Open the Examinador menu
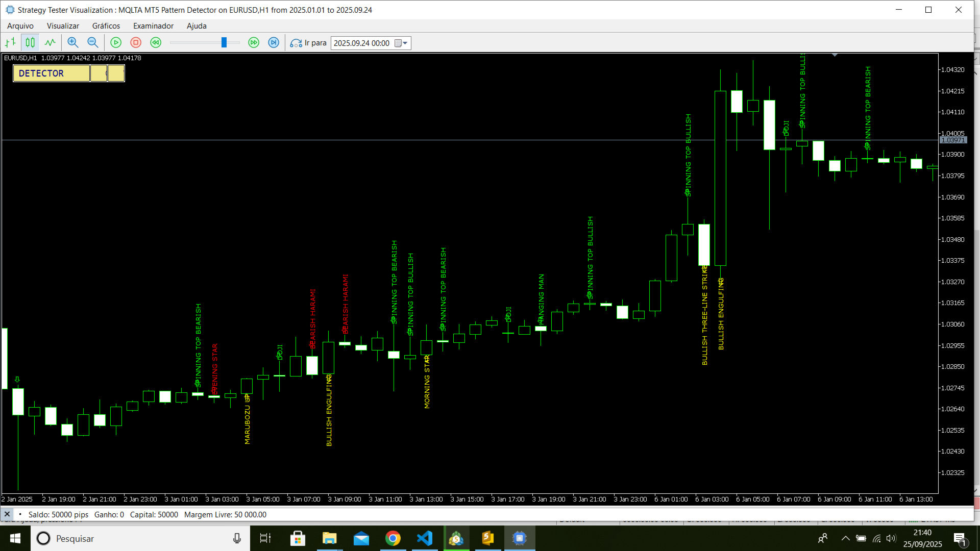The image size is (980, 551). click(x=153, y=26)
